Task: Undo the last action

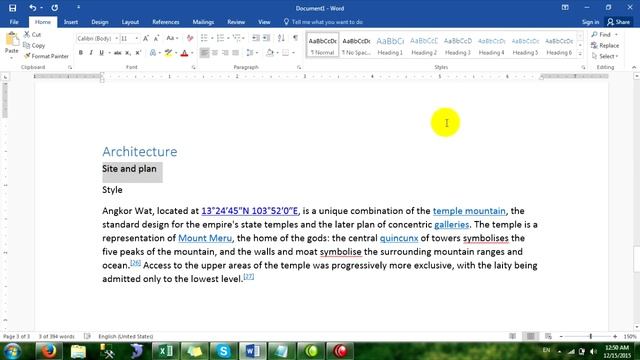Action: tap(32, 8)
